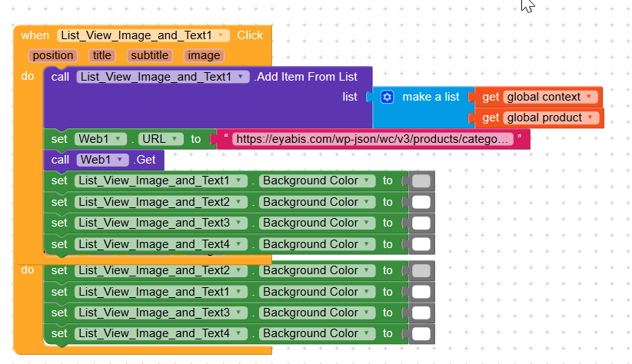This screenshot has width=632, height=364.
Task: Open gray color swatch for List_View_Image_and_Text1
Action: click(421, 181)
